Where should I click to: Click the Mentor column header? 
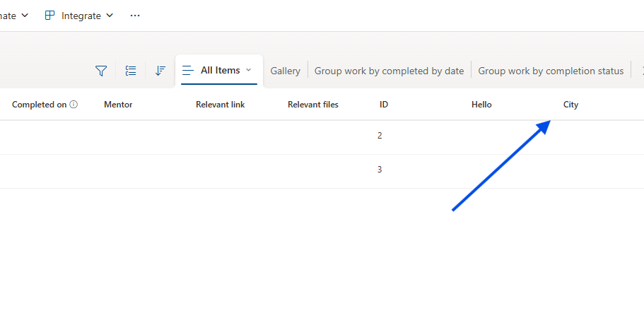point(118,105)
